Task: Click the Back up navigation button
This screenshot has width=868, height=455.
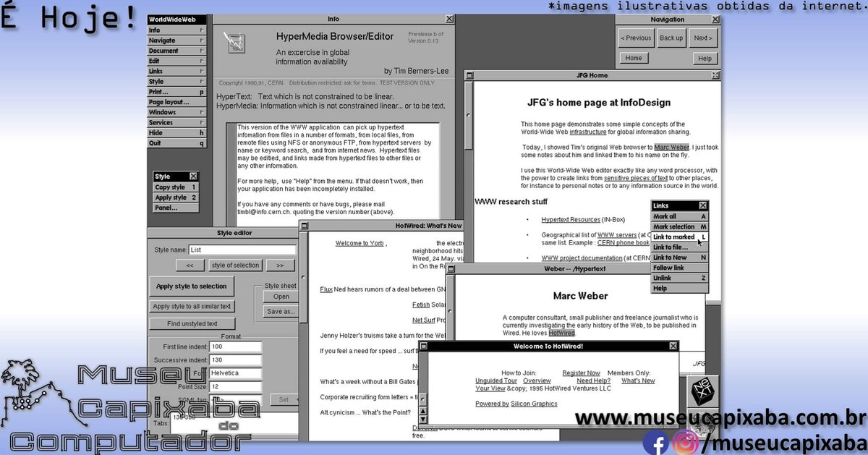Action: click(x=671, y=38)
